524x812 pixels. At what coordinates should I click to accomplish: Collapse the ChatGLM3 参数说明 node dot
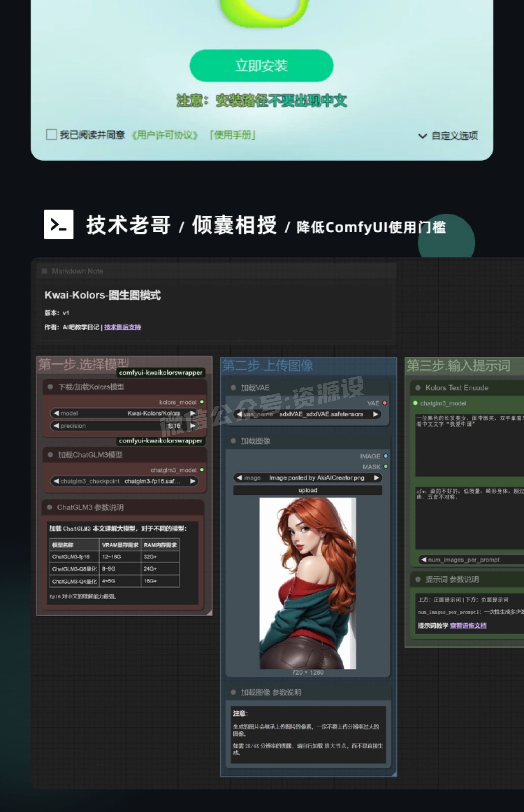(50, 507)
